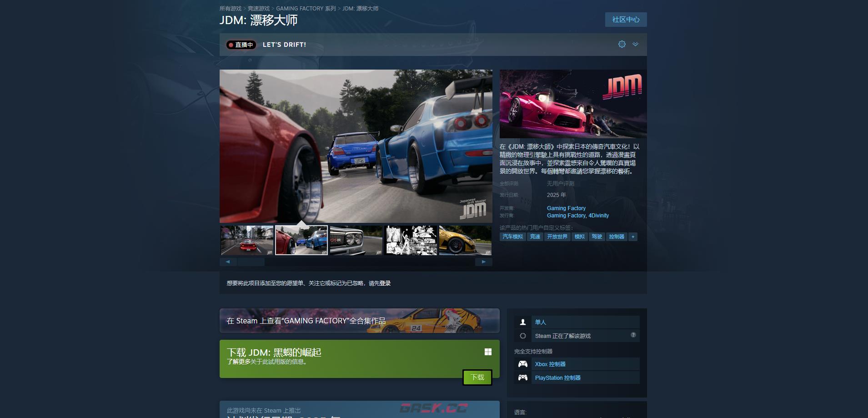Image resolution: width=868 pixels, height=418 pixels.
Task: Click the screenshot strip left arrow
Action: (x=228, y=262)
